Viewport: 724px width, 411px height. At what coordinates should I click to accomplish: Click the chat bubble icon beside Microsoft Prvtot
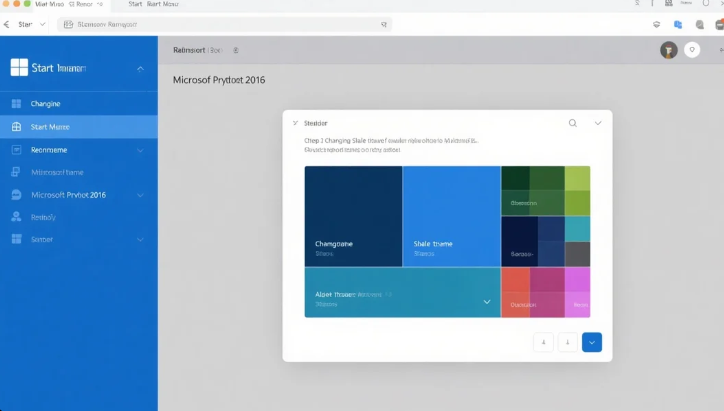[x=16, y=194]
